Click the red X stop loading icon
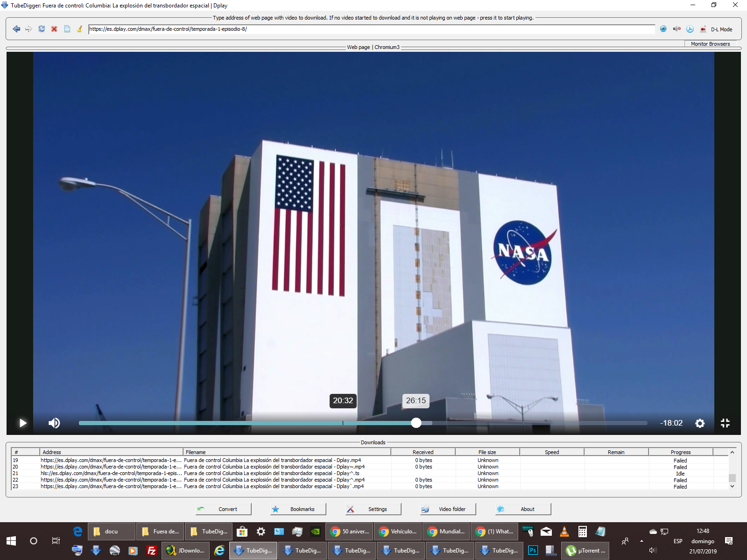The image size is (747, 560). tap(54, 29)
